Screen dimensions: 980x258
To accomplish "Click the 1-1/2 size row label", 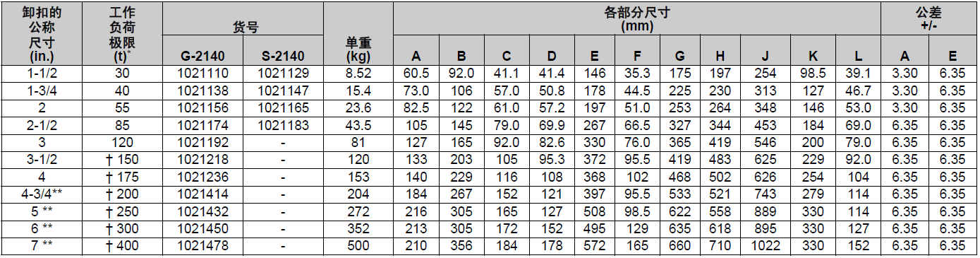I will (x=42, y=74).
